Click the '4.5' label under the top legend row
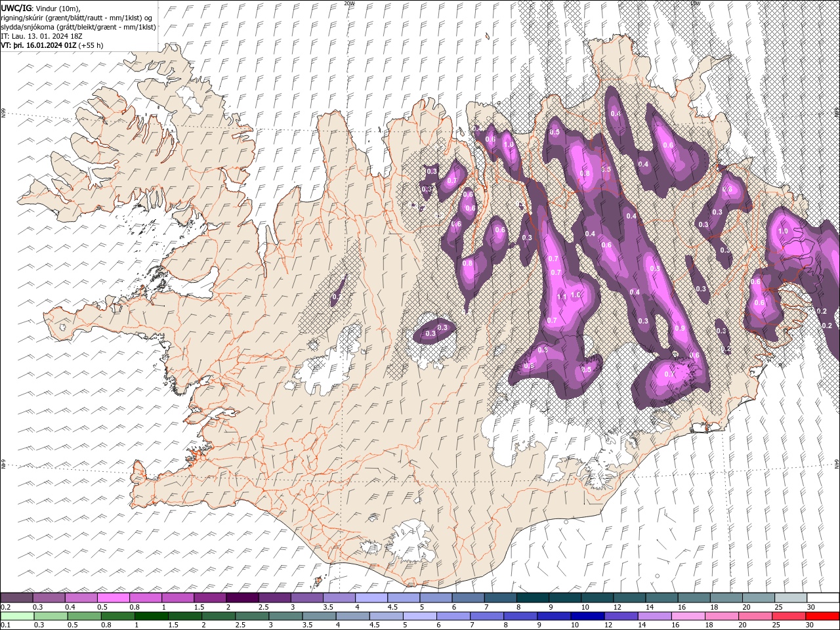This screenshot has width=840, height=630. [x=392, y=607]
